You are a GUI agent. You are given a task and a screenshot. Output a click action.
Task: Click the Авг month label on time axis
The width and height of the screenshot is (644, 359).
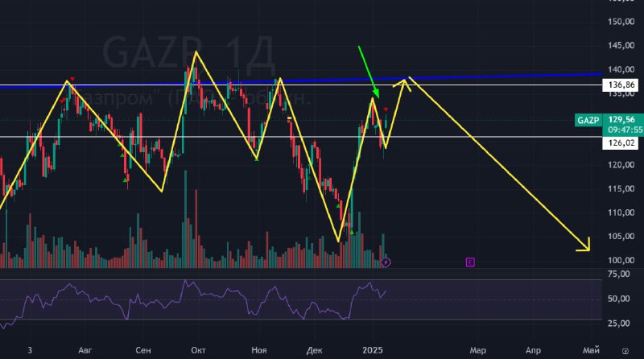(85, 350)
